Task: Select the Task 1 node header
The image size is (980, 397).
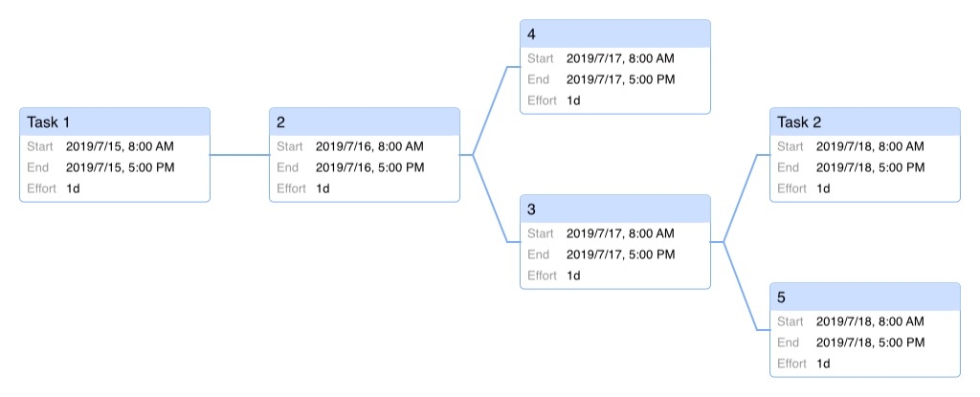Action: click(115, 121)
